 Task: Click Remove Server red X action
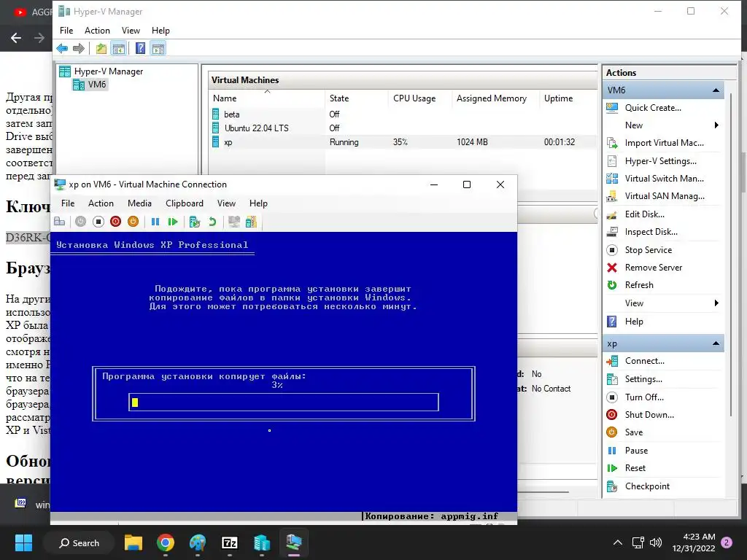click(612, 268)
